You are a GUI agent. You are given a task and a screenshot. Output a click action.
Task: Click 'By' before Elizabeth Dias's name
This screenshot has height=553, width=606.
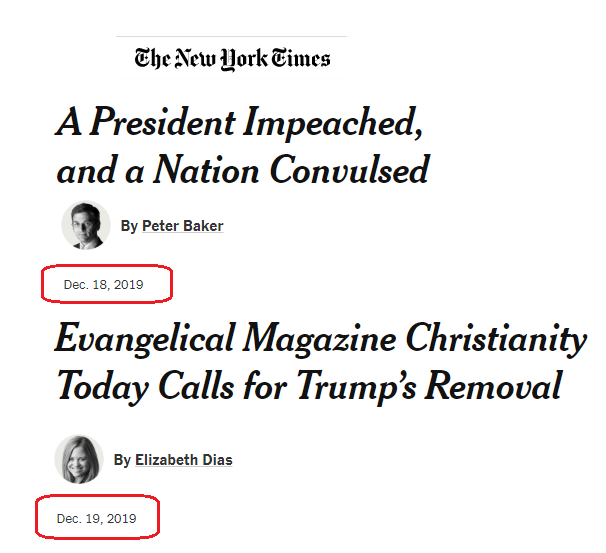tap(122, 460)
